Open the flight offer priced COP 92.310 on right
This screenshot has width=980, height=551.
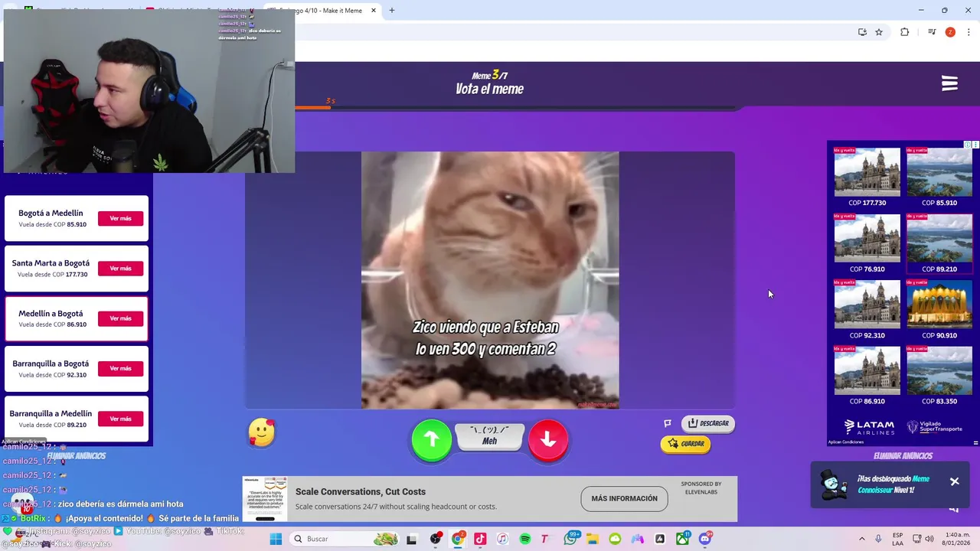(867, 309)
